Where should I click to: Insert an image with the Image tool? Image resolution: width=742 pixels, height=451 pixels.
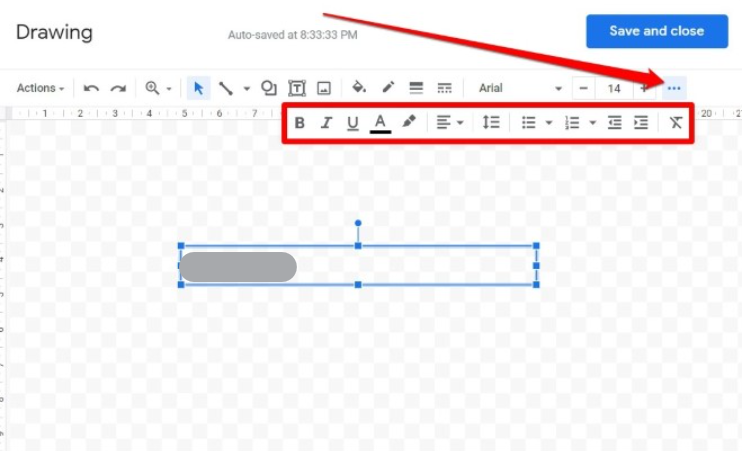coord(324,88)
